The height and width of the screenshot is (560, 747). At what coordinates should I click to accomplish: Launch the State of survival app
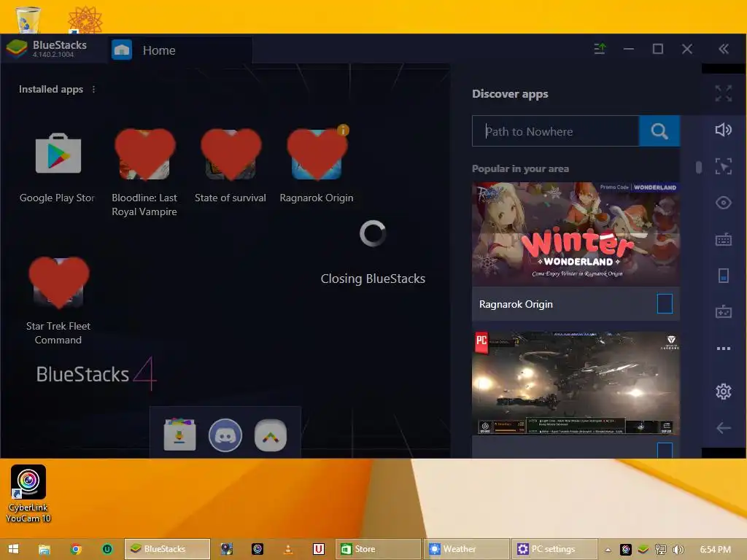(231, 155)
